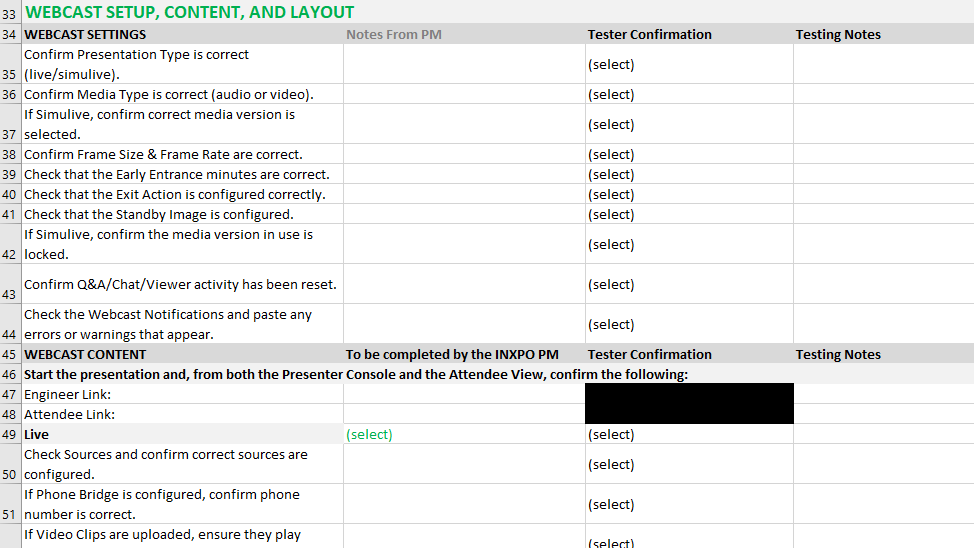Open Tester Confirmation dropdown for Phone Bridge row
Image resolution: width=974 pixels, height=548 pixels.
click(611, 505)
